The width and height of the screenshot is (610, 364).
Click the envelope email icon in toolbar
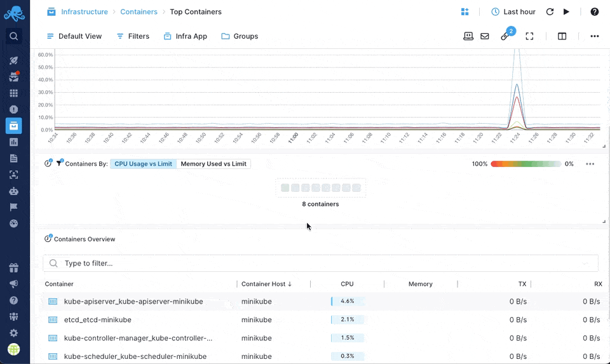pos(485,36)
